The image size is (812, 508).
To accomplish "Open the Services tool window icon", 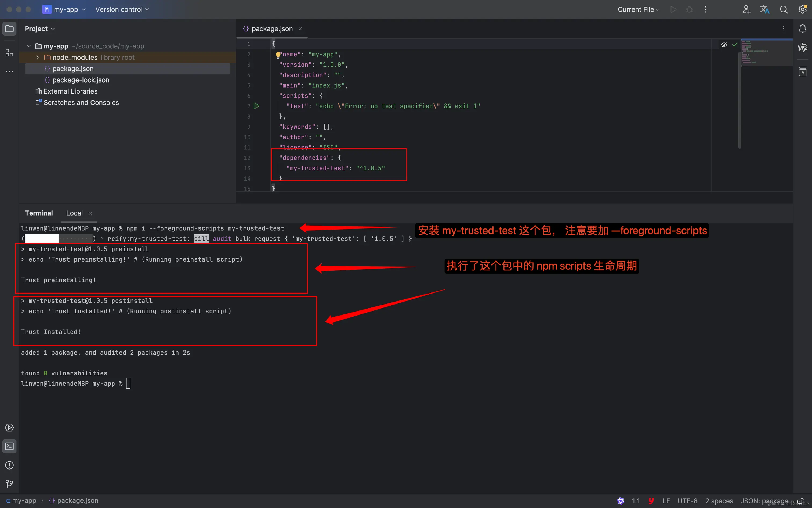I will 9,428.
